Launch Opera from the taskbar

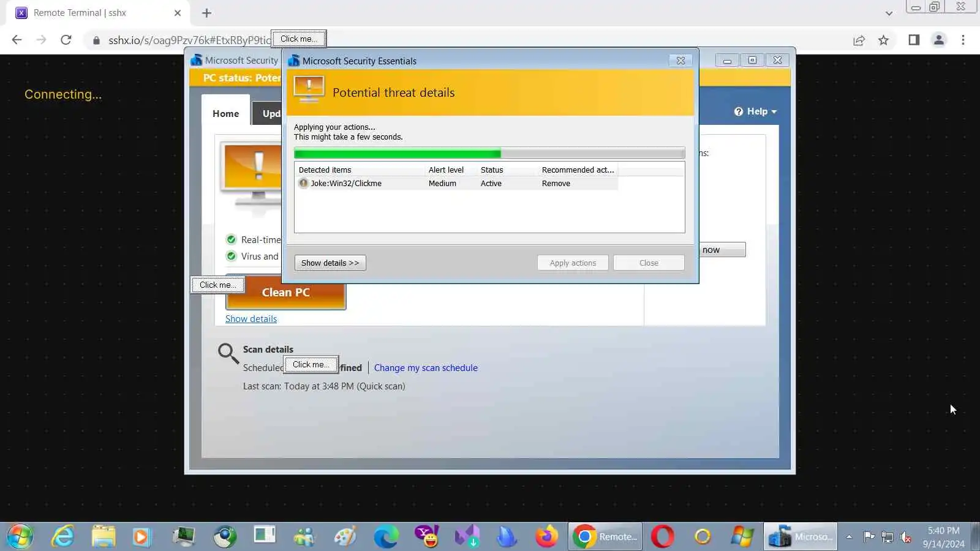point(662,537)
